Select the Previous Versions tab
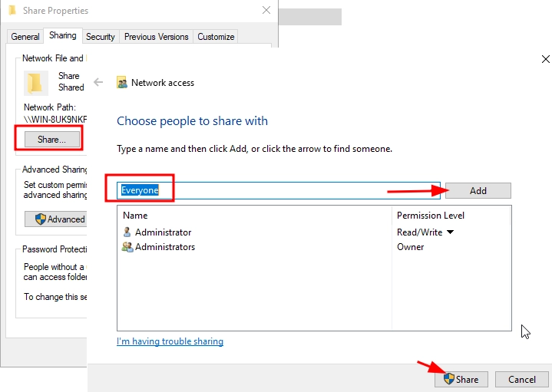The image size is (552, 392). tap(157, 37)
